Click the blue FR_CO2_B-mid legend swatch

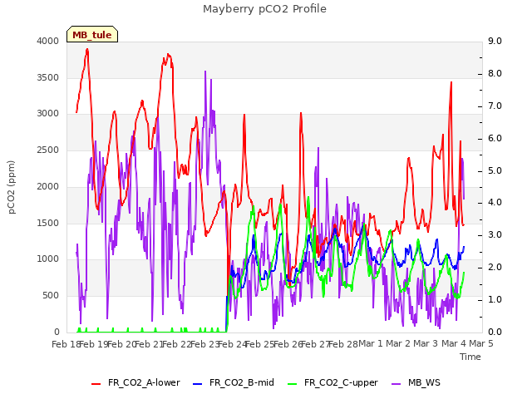pyautogui.click(x=198, y=384)
